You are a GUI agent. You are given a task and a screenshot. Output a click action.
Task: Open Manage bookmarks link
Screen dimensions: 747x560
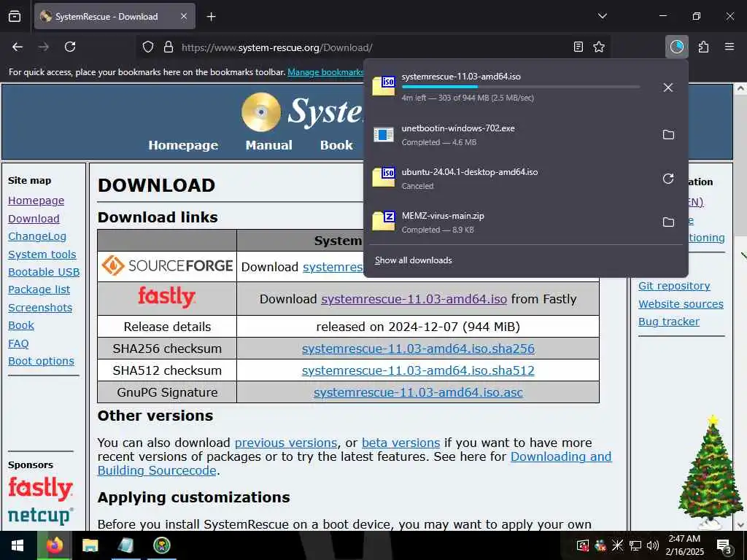pyautogui.click(x=325, y=72)
